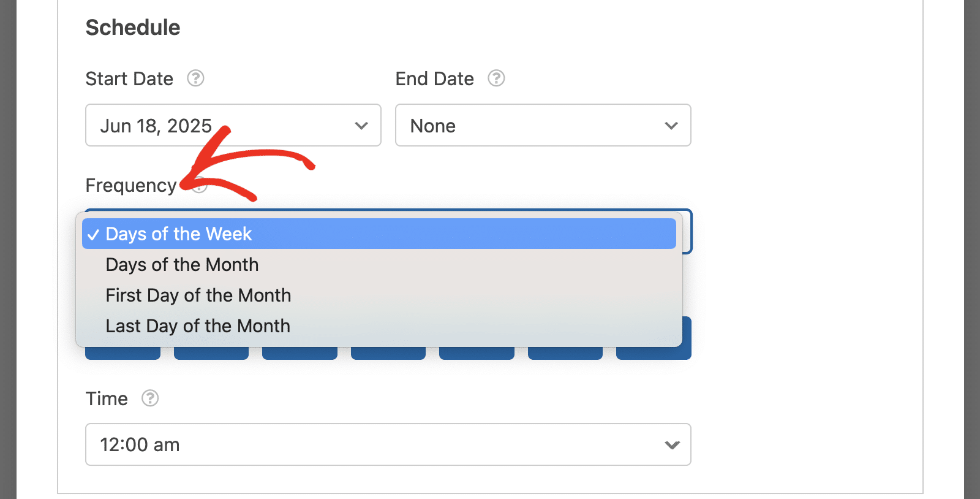Click the chevron in the Start Date field
The height and width of the screenshot is (499, 980).
tap(361, 126)
